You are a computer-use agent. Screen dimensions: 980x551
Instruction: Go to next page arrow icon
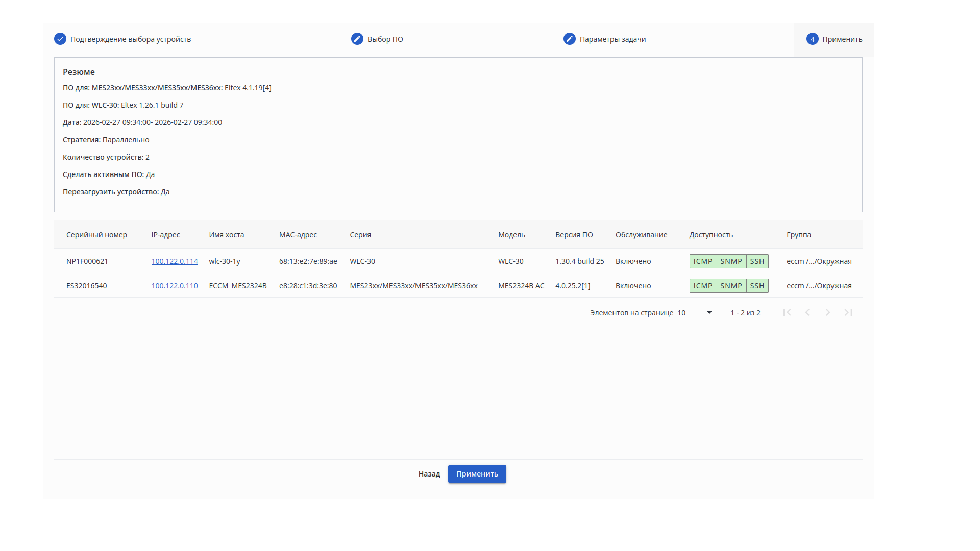[828, 312]
